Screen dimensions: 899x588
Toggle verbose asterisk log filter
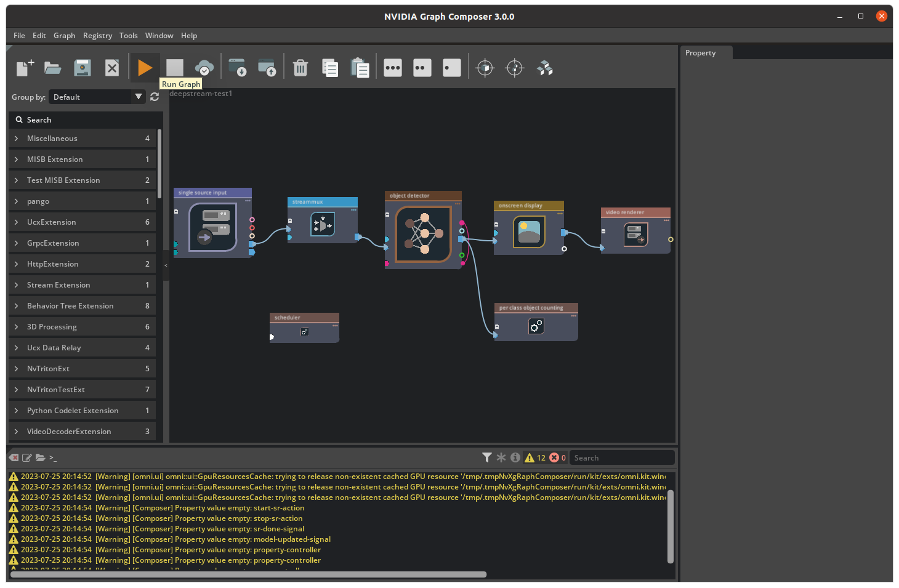pyautogui.click(x=501, y=457)
